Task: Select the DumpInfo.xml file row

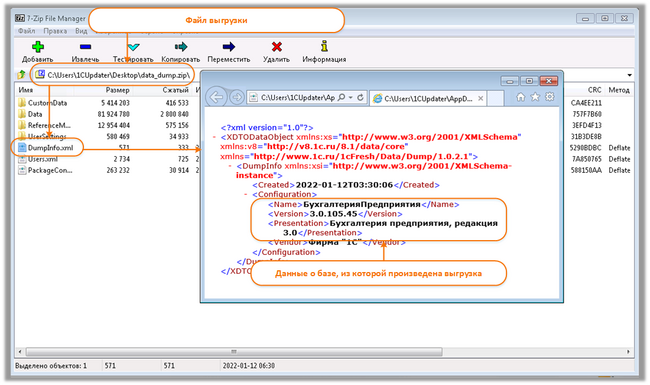Action: [50, 148]
